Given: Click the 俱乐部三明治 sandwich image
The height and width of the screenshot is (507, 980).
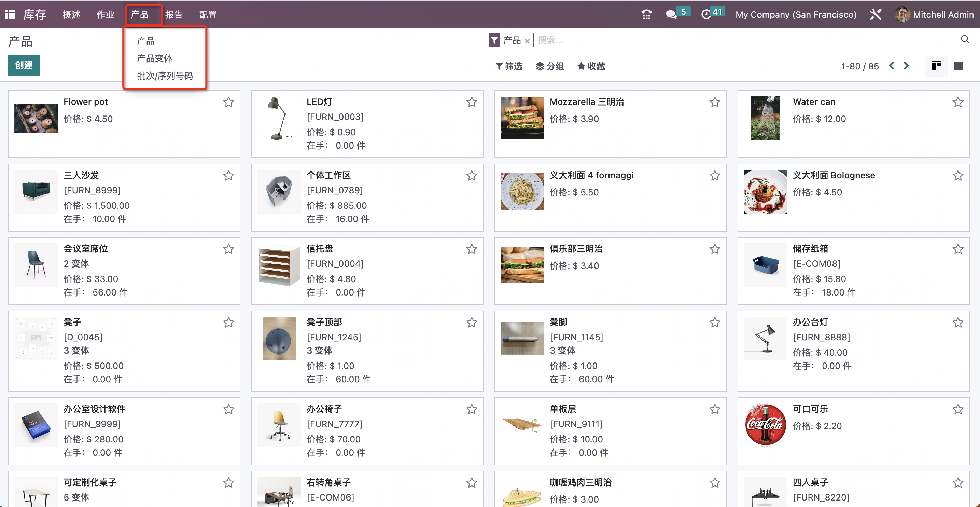Looking at the screenshot, I should click(x=522, y=265).
